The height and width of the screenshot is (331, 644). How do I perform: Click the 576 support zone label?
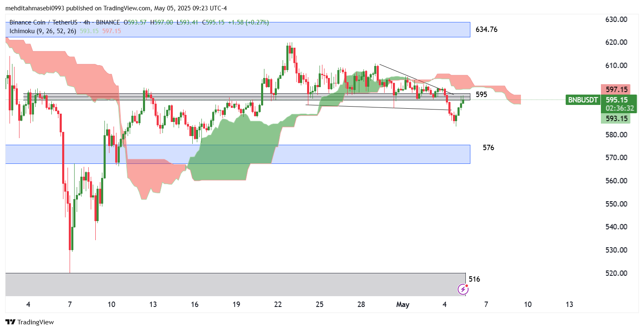tap(489, 148)
